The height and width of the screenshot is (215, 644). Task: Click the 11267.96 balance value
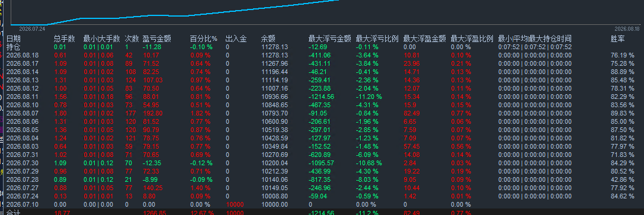(275, 63)
